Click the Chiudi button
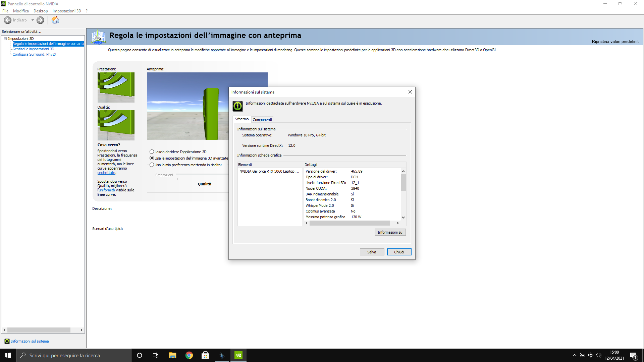Screen dimensions: 644x362 coord(399,252)
